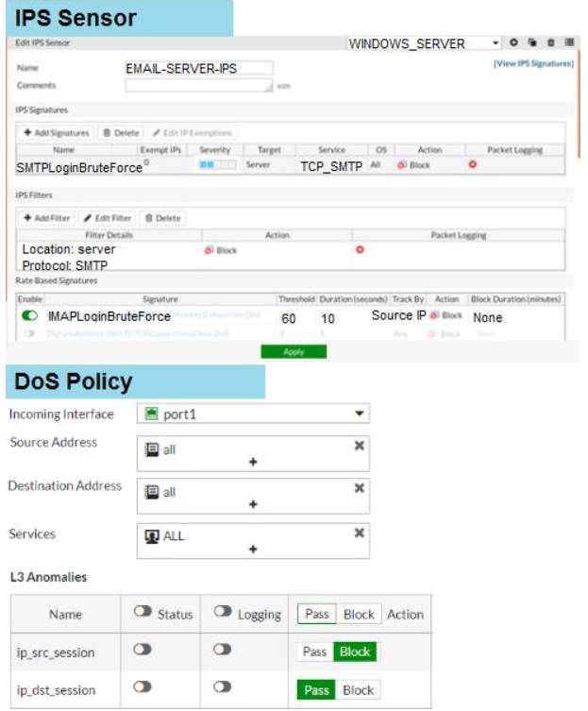
Task: Click the clone sensor icon
Action: tap(532, 43)
